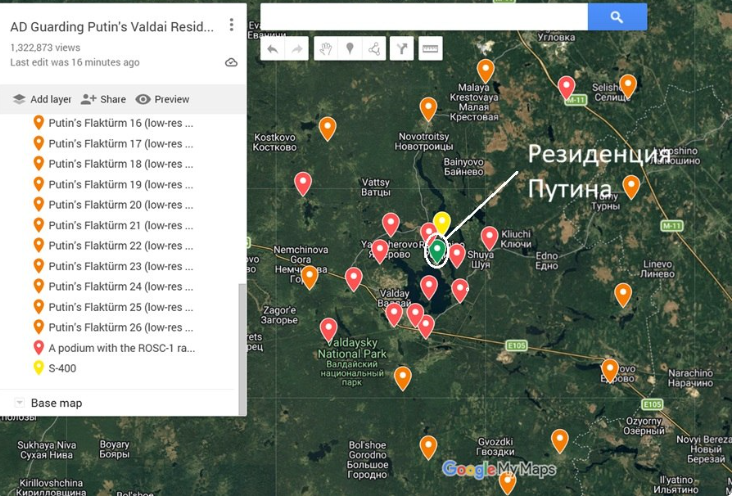Image resolution: width=737 pixels, height=497 pixels.
Task: Select the hand pan tool
Action: pos(326,49)
